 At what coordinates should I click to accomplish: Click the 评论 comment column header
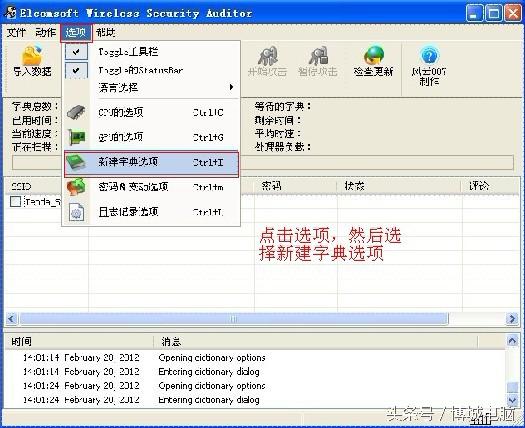pos(490,186)
